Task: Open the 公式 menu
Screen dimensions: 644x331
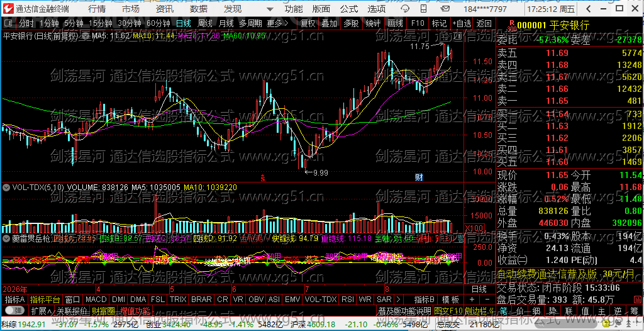Action: tap(348, 9)
